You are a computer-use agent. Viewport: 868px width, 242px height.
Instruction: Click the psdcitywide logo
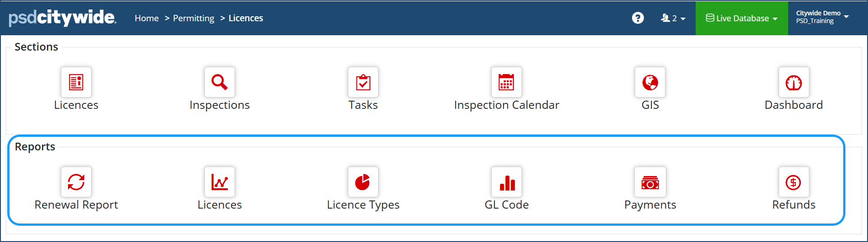(x=62, y=18)
